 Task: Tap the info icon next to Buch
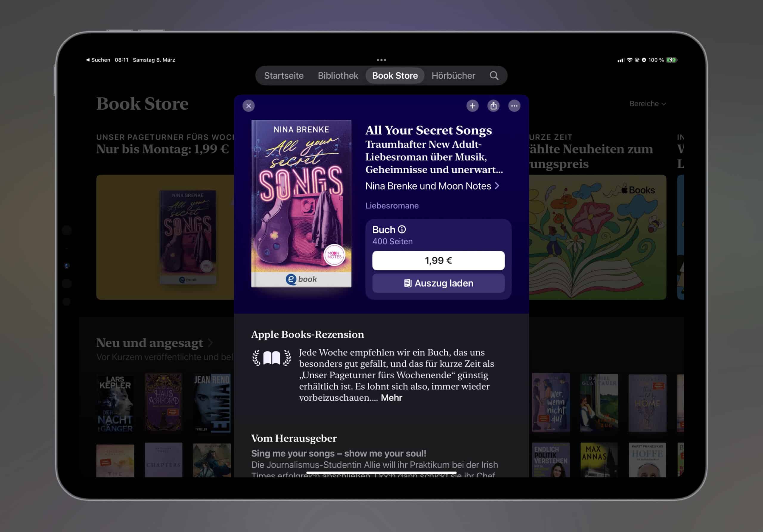pos(402,229)
